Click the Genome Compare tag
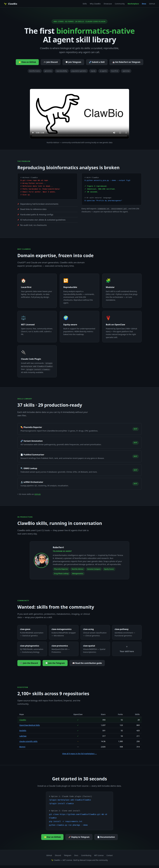 coord(94,569)
